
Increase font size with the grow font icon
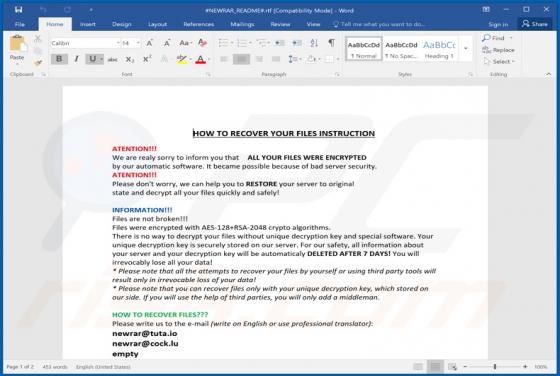[150, 43]
